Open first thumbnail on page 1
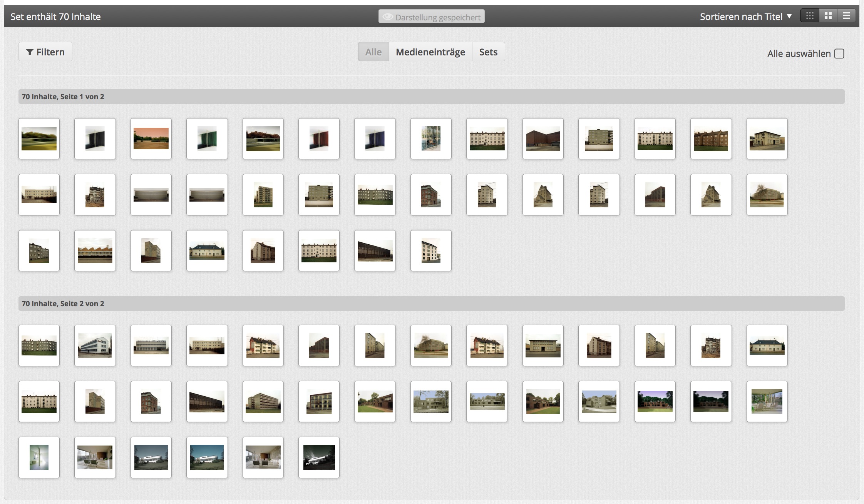 [39, 139]
